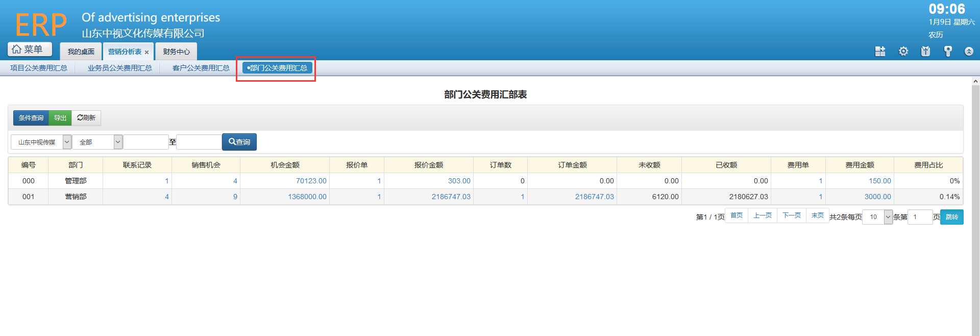Open the 业务员公关费用汇总 sub-tab

click(120, 68)
